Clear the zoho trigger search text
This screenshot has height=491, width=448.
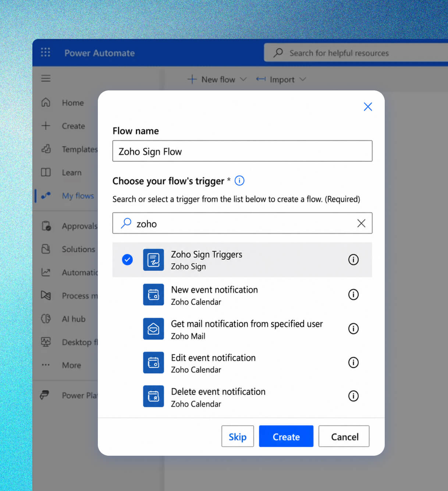coord(361,223)
